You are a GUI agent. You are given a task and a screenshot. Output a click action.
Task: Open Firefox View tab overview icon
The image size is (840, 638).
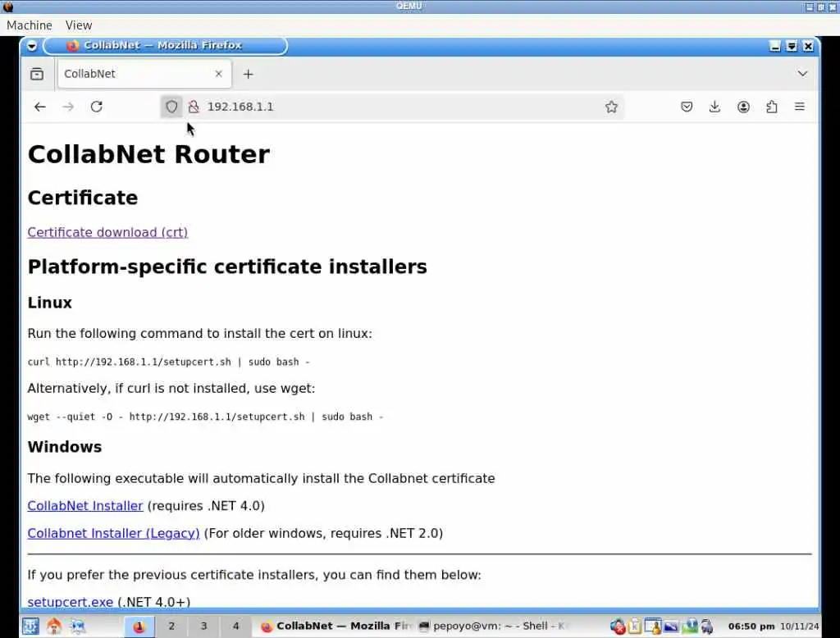point(37,74)
